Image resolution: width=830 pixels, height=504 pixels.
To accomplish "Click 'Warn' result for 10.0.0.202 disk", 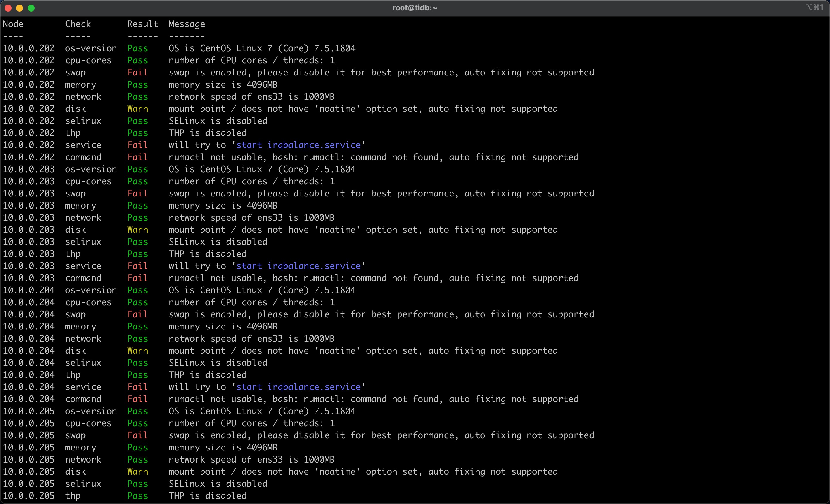I will click(137, 109).
